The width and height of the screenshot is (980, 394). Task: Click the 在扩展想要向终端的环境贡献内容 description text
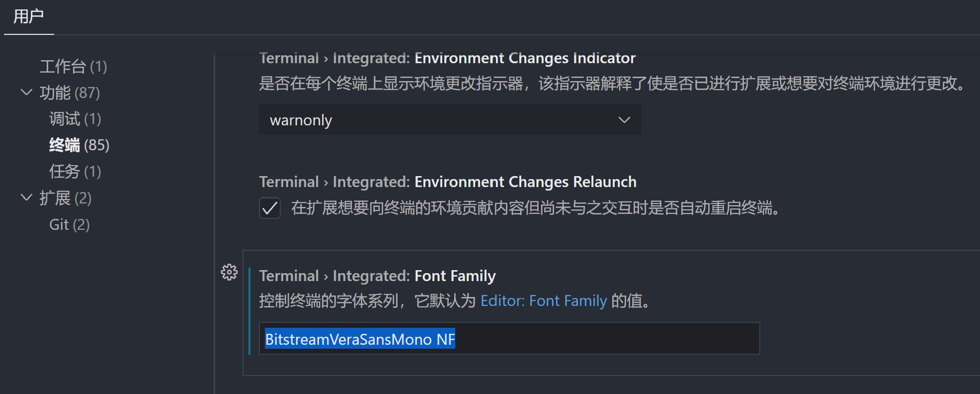(536, 208)
